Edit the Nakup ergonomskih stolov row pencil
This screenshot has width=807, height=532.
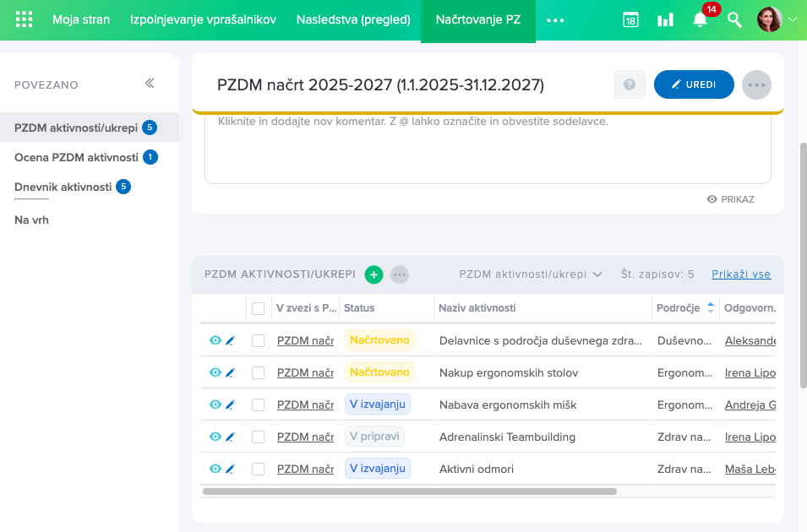click(230, 372)
